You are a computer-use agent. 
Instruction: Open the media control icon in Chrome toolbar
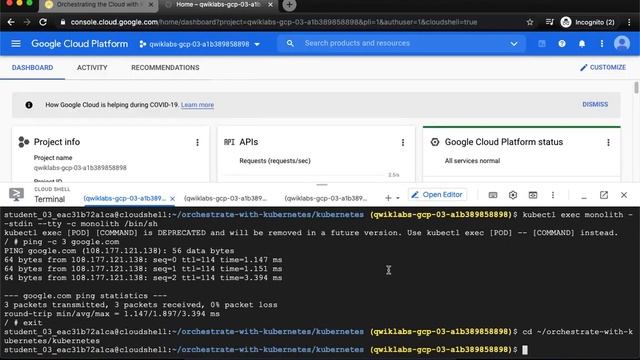(549, 22)
